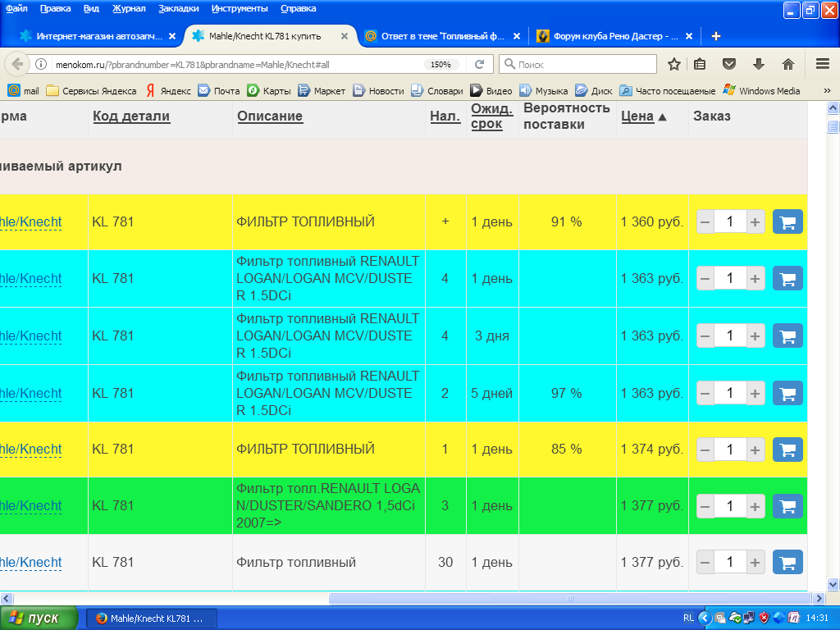
Task: Decrease quantity for the 1 360 руб. row
Action: 705,221
